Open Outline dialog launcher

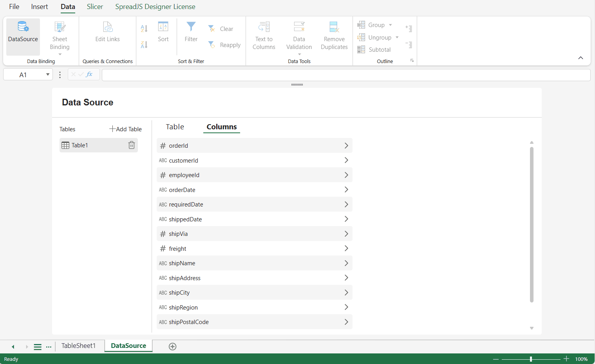pos(412,61)
